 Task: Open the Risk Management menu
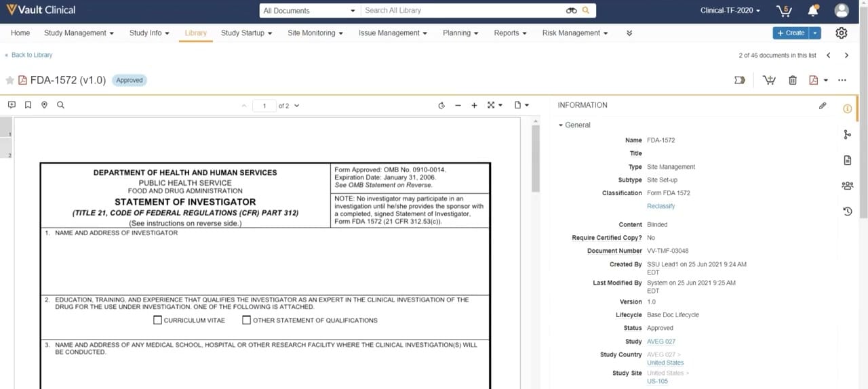(575, 33)
